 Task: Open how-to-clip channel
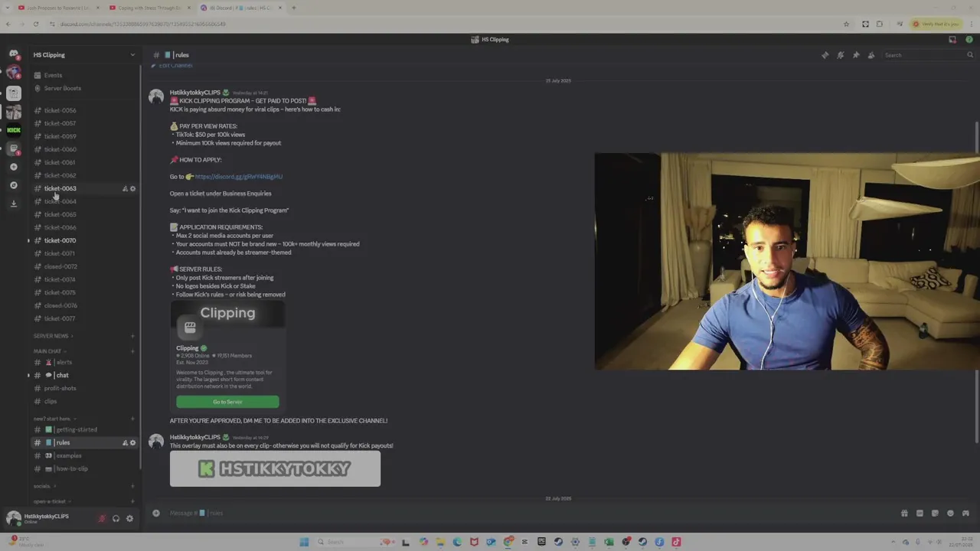(x=85, y=468)
